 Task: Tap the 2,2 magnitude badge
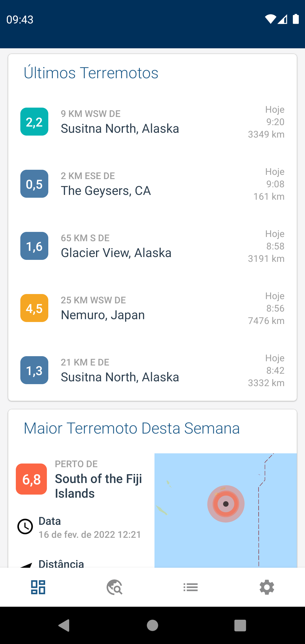pyautogui.click(x=34, y=122)
